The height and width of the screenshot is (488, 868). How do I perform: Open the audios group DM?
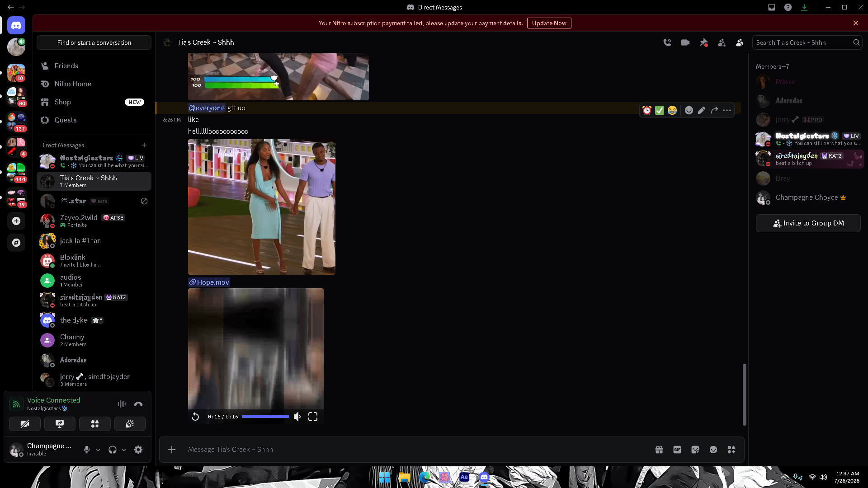94,281
